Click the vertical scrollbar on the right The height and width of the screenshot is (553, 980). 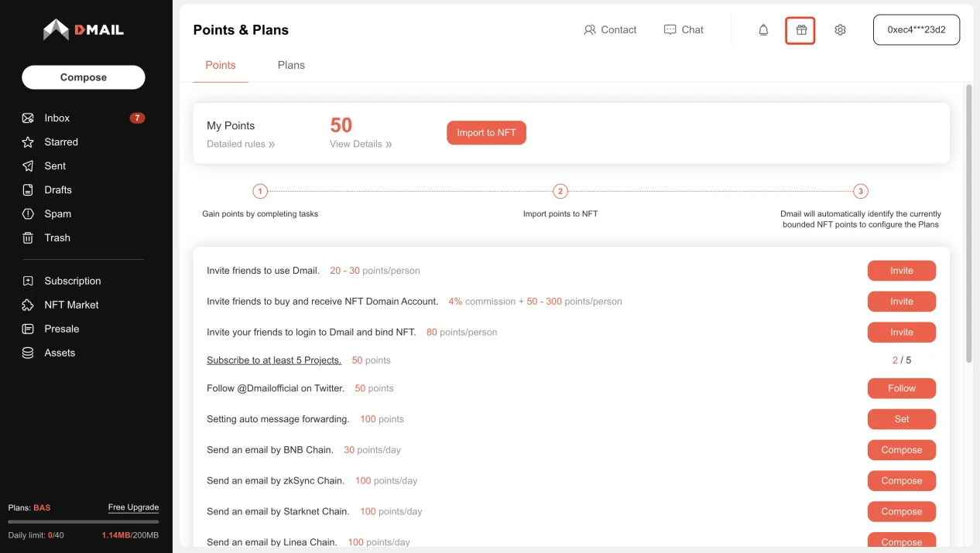[968, 224]
